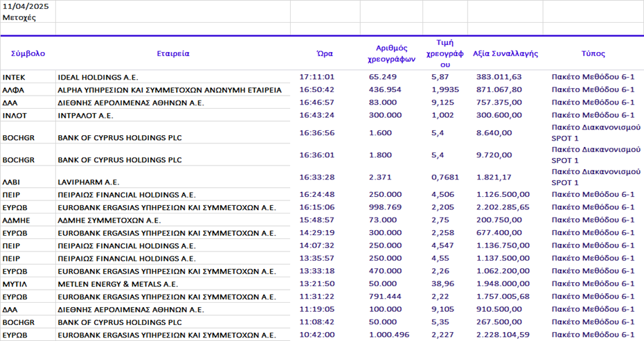Select the price cell 38,96
The height and width of the screenshot is (341, 644).
click(x=442, y=283)
